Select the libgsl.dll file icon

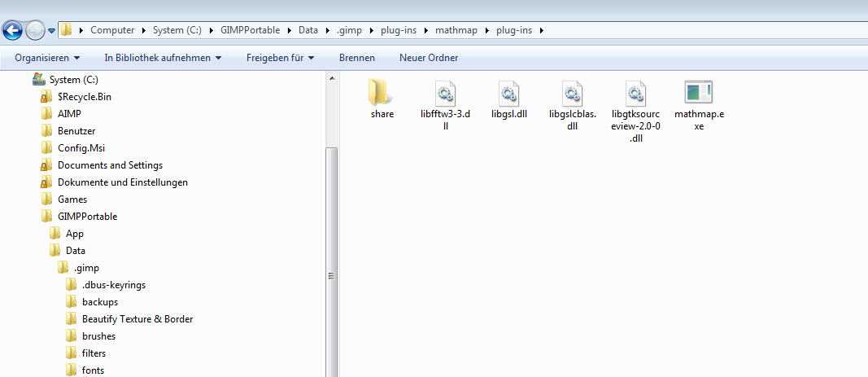coord(508,94)
